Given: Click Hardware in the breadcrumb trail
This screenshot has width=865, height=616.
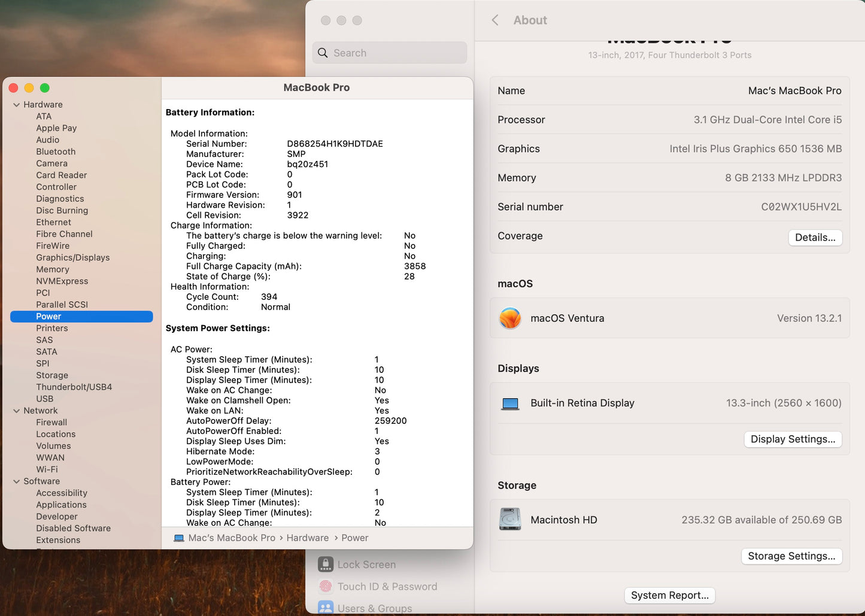Looking at the screenshot, I should click(x=307, y=538).
